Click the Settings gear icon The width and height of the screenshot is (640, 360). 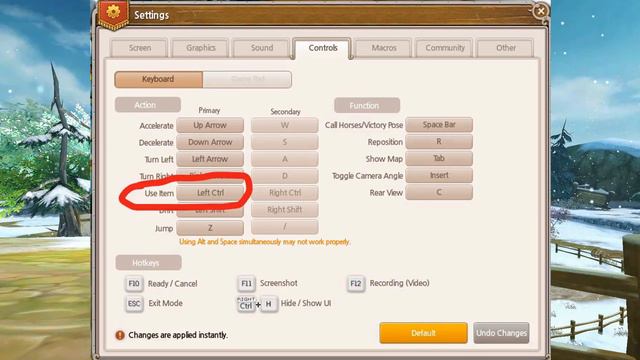coord(113,12)
